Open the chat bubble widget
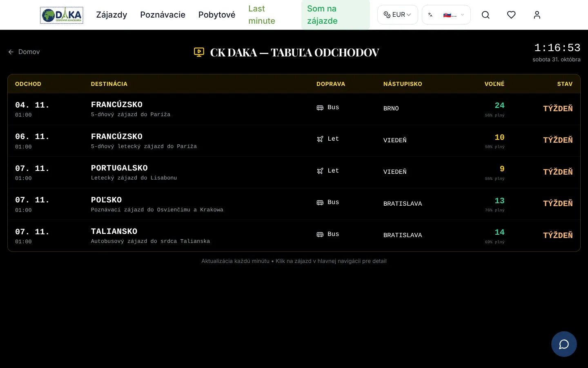The image size is (588, 368). tap(564, 344)
